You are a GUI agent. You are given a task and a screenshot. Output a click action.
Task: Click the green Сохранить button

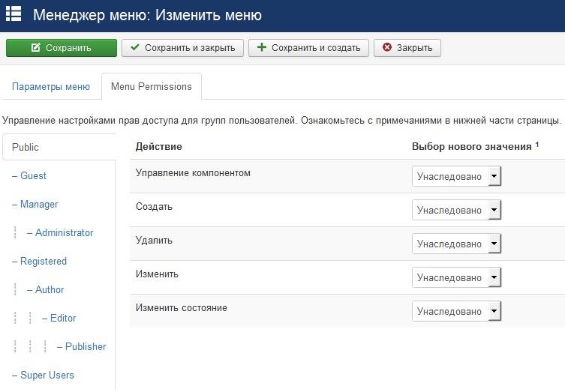62,48
